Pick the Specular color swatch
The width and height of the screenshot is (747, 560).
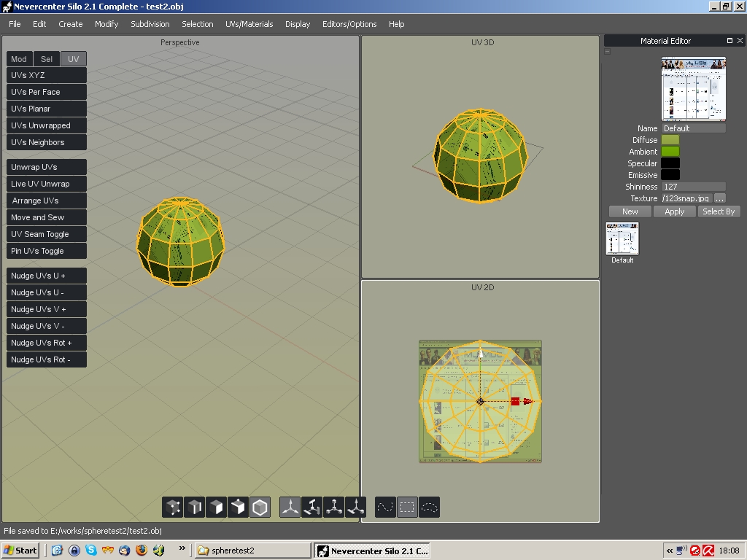pyautogui.click(x=670, y=163)
